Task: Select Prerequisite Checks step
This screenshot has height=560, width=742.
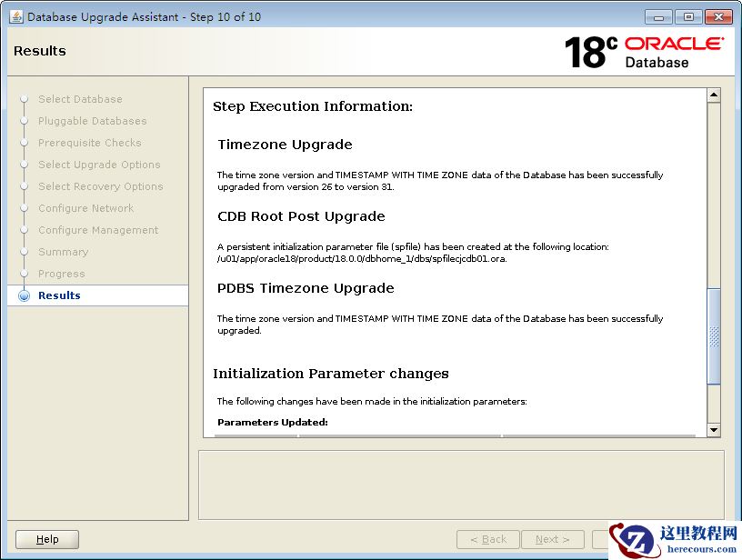Action: point(89,144)
